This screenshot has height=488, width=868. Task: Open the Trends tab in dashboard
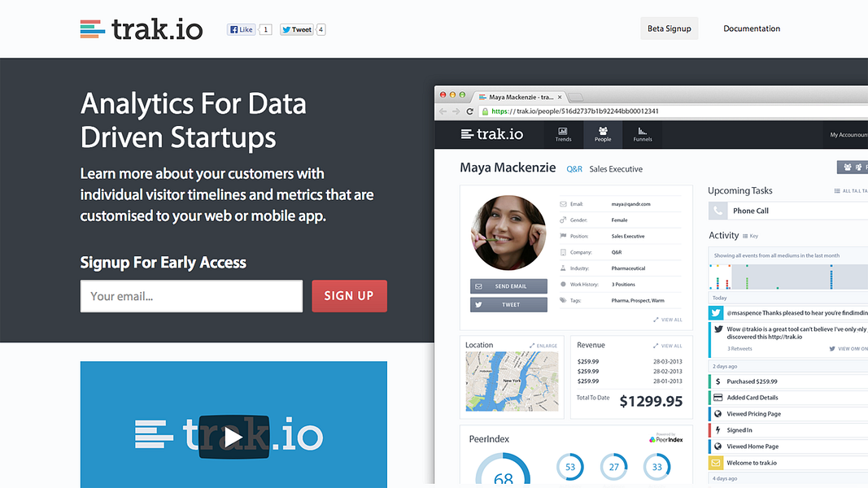coord(563,134)
